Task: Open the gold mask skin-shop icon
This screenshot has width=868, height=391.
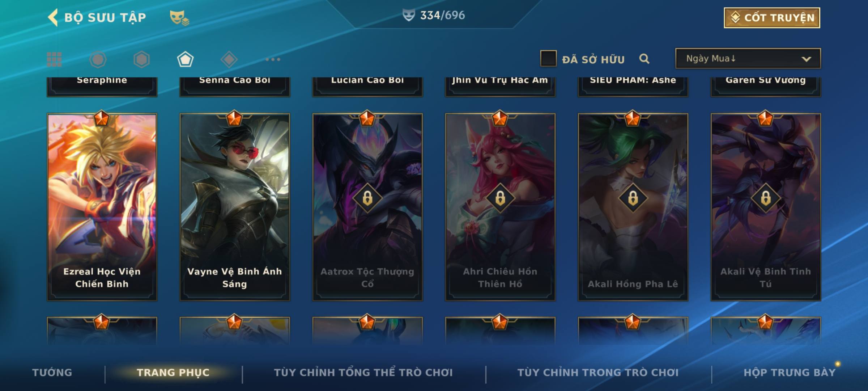Action: click(x=179, y=18)
